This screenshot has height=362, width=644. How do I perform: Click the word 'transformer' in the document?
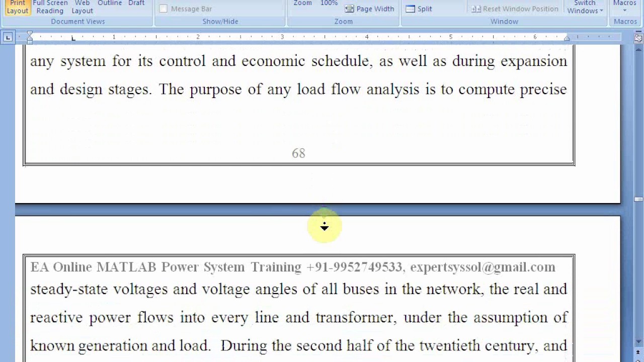pyautogui.click(x=357, y=318)
